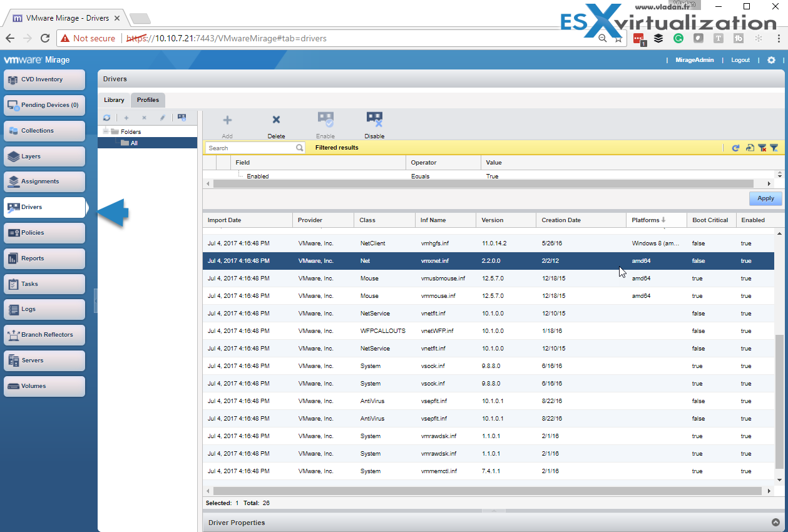This screenshot has height=532, width=788.
Task: Click the Grammarly extension icon
Action: pyautogui.click(x=678, y=38)
